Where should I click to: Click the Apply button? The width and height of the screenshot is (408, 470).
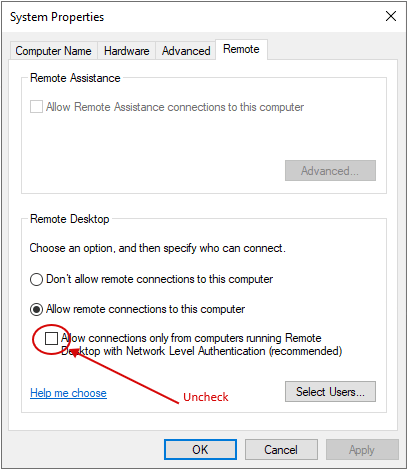[x=362, y=450]
